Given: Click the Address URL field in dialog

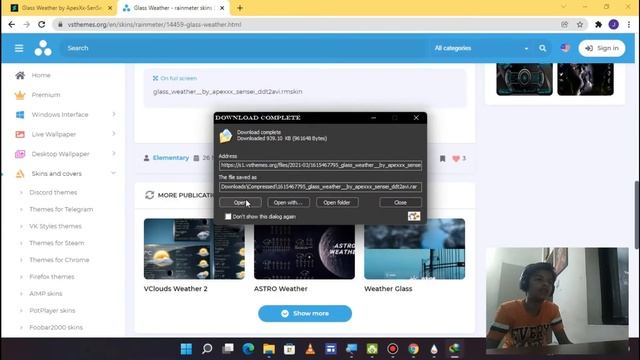Looking at the screenshot, I should (x=320, y=165).
